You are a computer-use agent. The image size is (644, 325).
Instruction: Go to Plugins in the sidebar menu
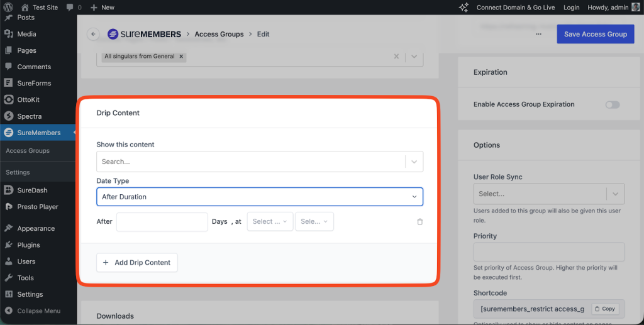(x=28, y=245)
